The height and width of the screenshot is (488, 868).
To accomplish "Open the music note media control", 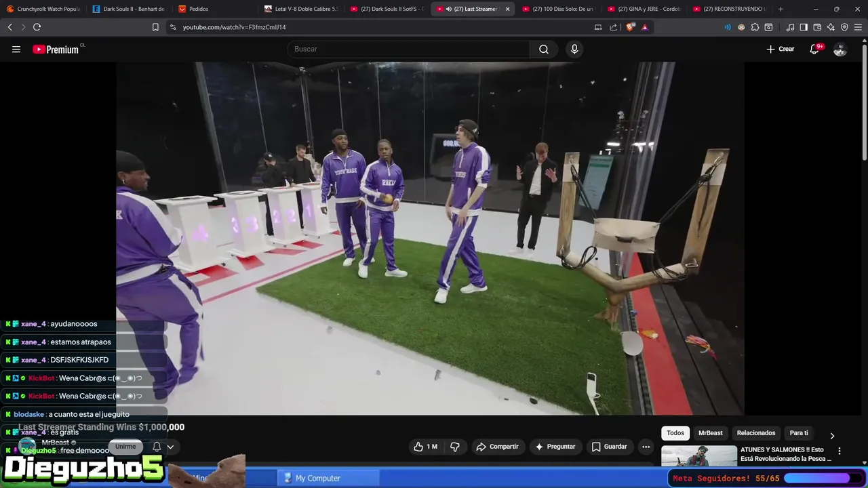I will tap(790, 27).
